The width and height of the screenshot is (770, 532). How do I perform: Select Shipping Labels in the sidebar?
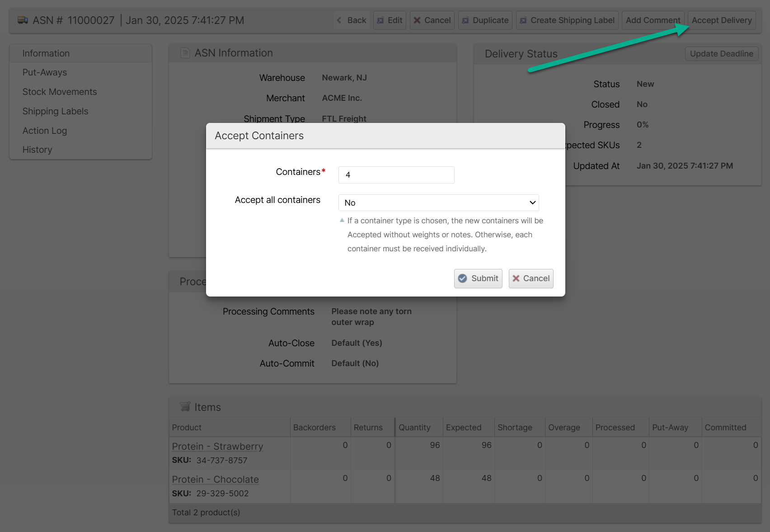click(55, 111)
